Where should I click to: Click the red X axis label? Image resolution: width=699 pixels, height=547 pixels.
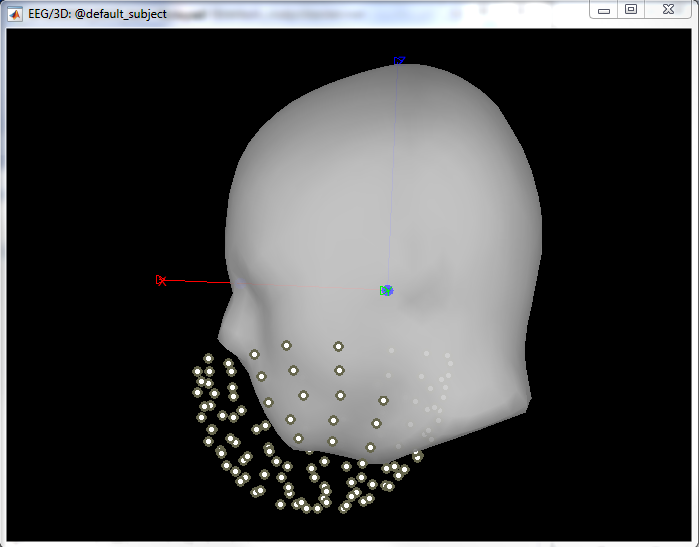tap(161, 280)
